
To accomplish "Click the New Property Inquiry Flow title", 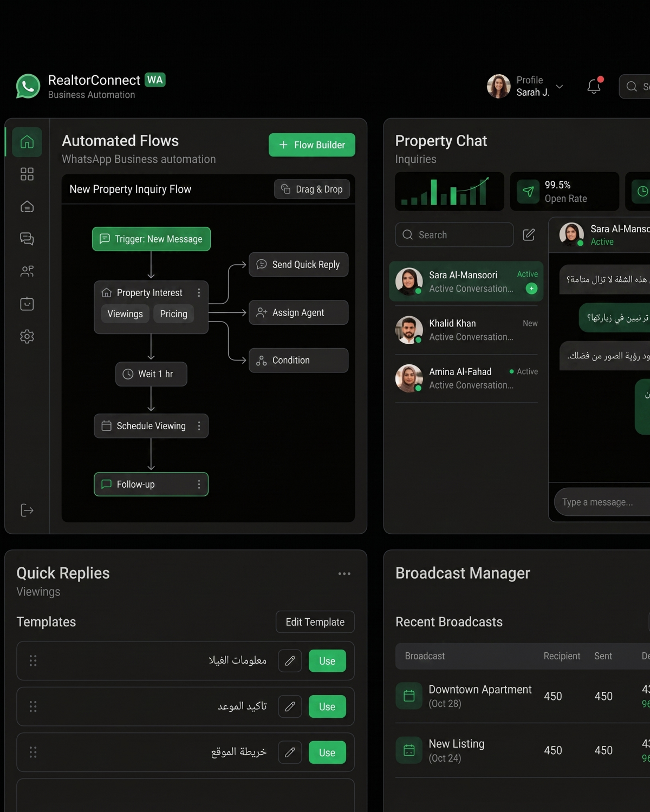I will [x=131, y=189].
